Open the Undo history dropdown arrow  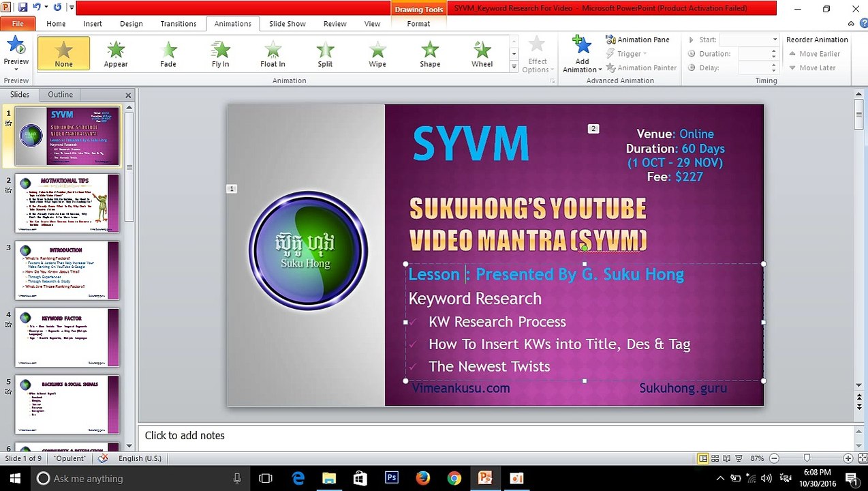[45, 8]
